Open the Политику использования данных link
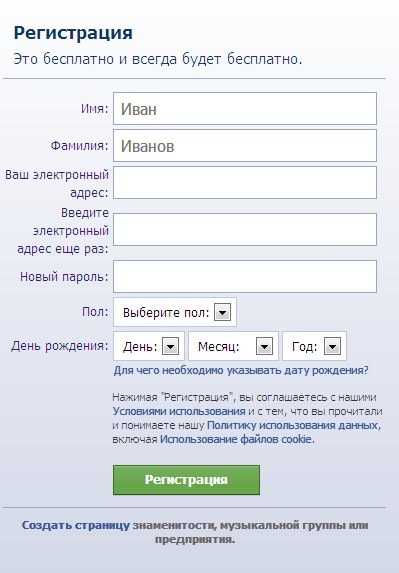The image size is (399, 573). 293,425
